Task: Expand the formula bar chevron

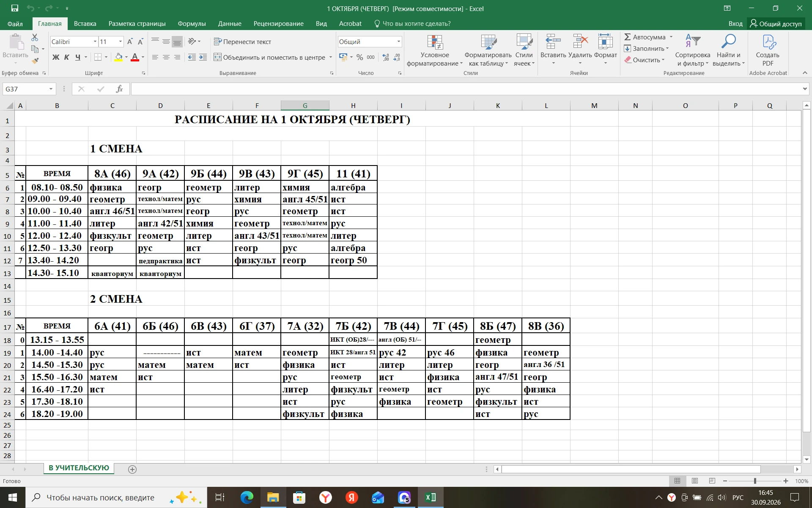Action: tap(804, 89)
